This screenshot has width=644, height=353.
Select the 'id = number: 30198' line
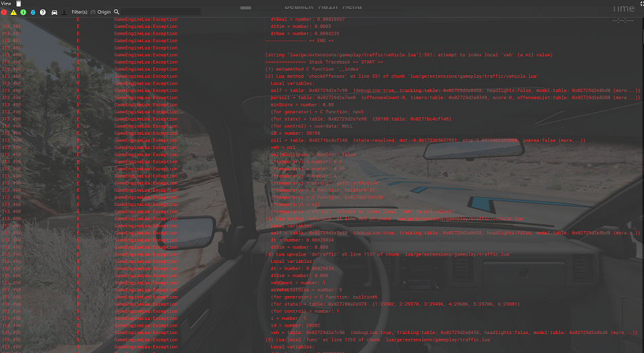click(x=296, y=133)
